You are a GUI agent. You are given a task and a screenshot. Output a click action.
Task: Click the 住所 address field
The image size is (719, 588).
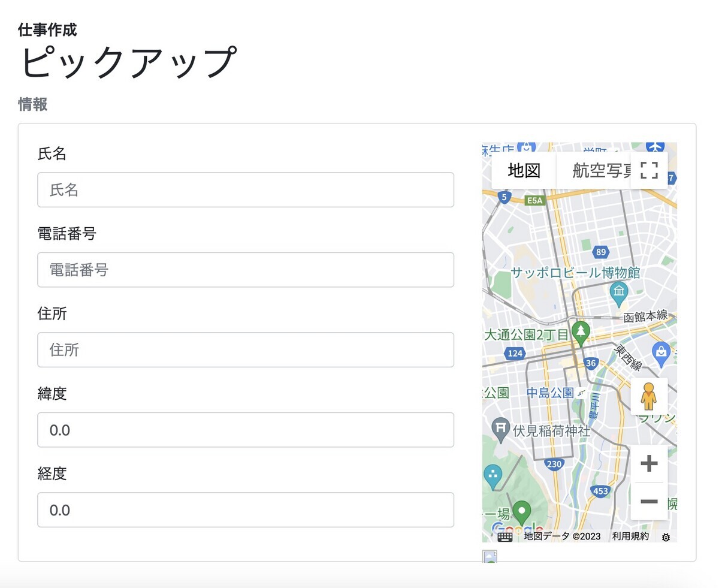245,350
